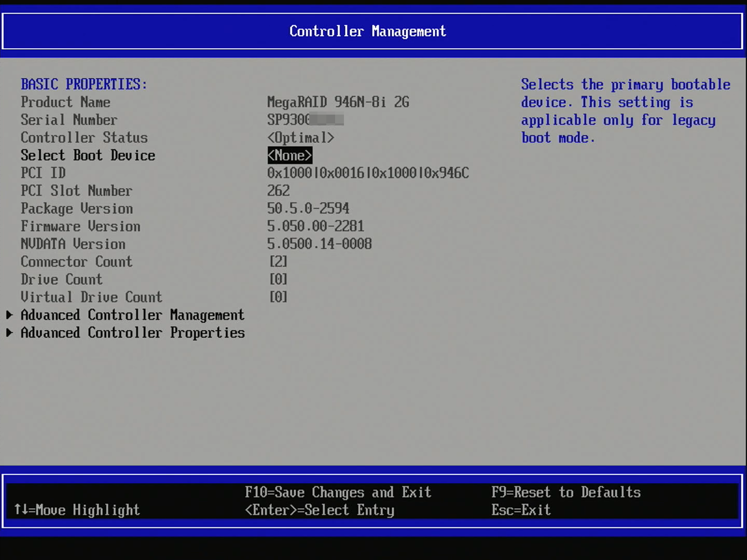Click the Serial Number label
This screenshot has height=560, width=747.
(x=69, y=119)
